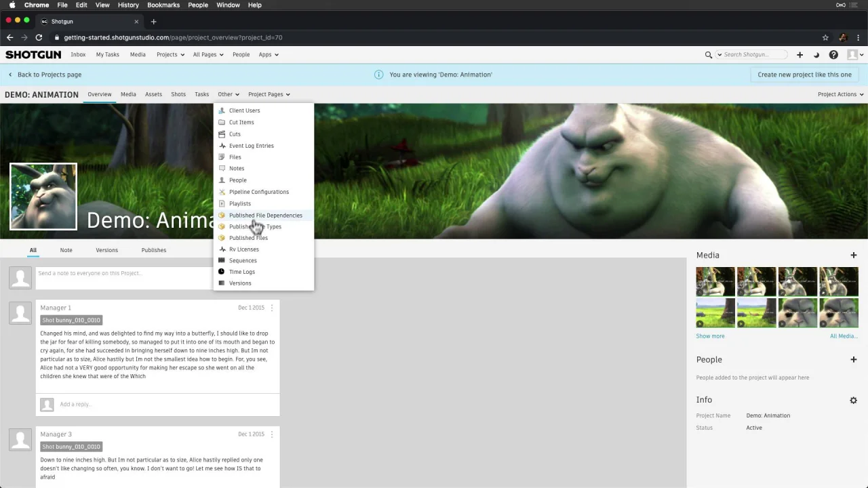Open Info settings gear icon

click(x=854, y=401)
